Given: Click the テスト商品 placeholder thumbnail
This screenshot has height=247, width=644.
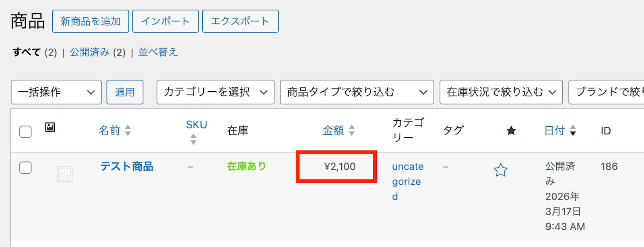Looking at the screenshot, I should pos(65,174).
